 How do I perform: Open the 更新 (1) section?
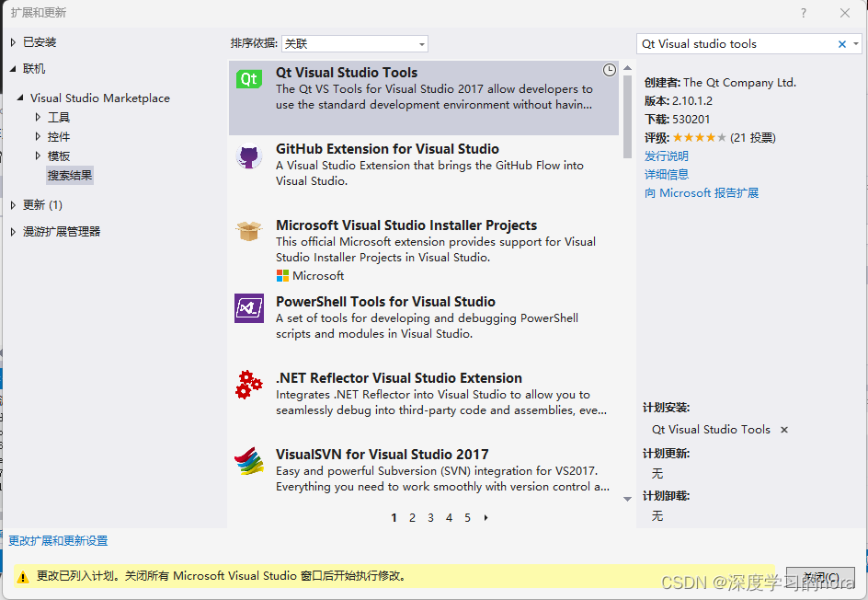41,204
